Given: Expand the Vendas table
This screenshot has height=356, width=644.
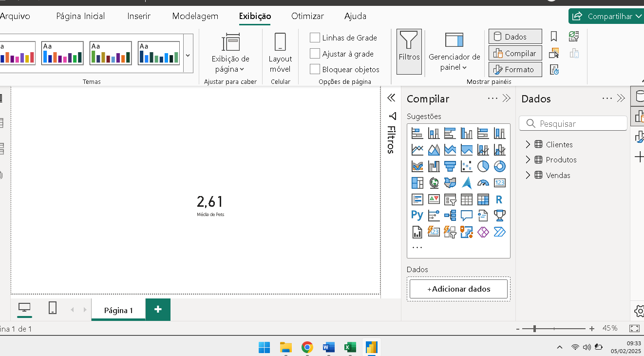Looking at the screenshot, I should pos(528,175).
